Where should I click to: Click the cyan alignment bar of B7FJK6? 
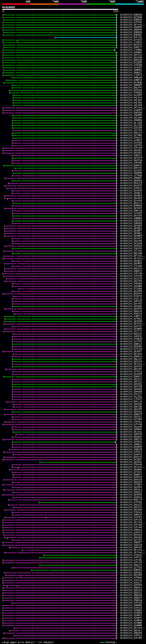pos(86,37)
